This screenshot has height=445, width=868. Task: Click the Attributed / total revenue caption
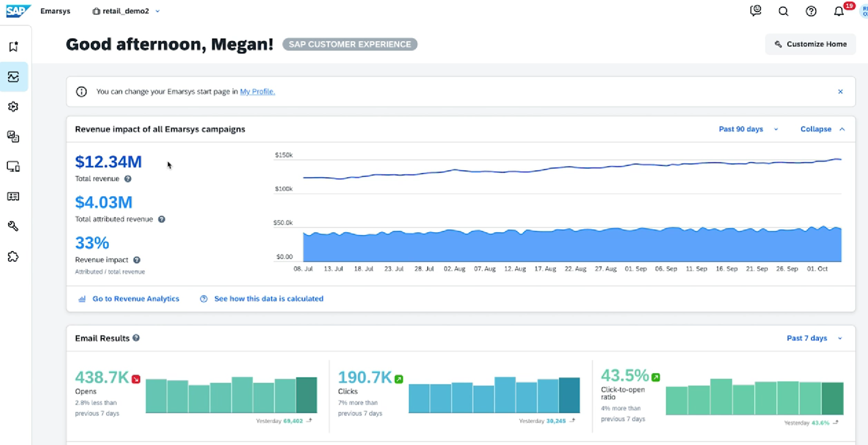(110, 272)
